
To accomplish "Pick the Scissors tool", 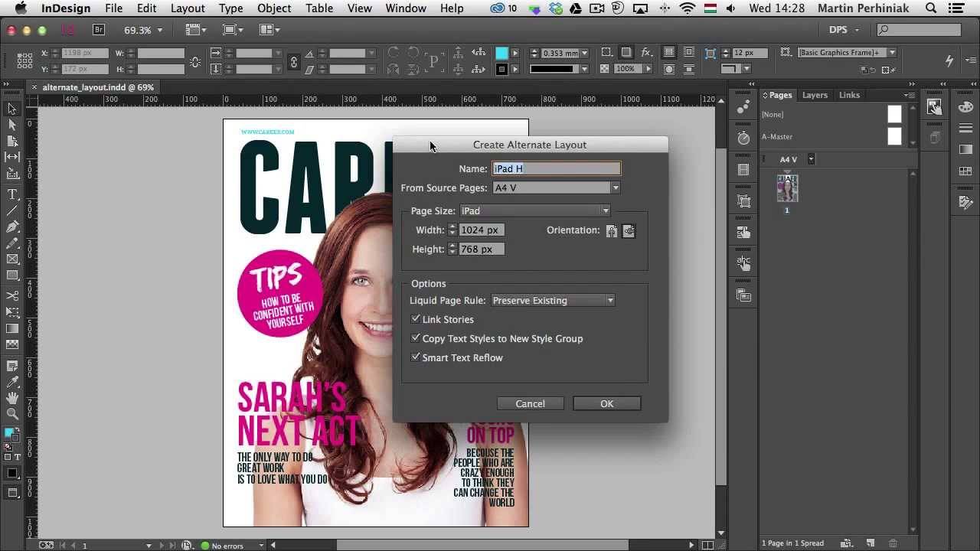I will (12, 295).
